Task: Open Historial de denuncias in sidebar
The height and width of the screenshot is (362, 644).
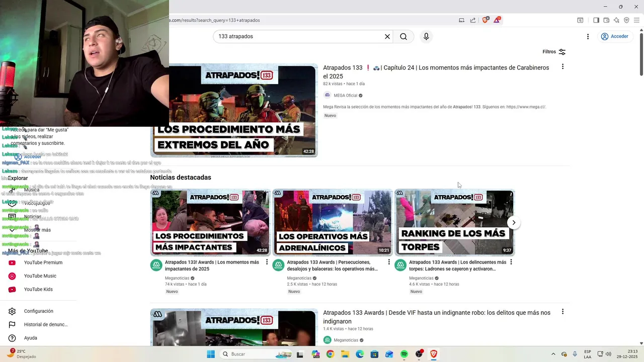Action: click(x=38, y=325)
